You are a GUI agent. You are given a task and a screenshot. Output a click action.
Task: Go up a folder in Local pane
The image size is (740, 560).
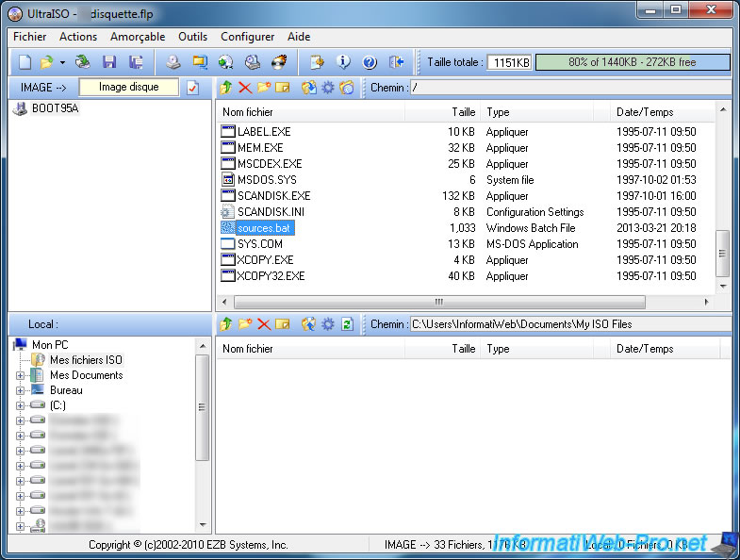[226, 324]
